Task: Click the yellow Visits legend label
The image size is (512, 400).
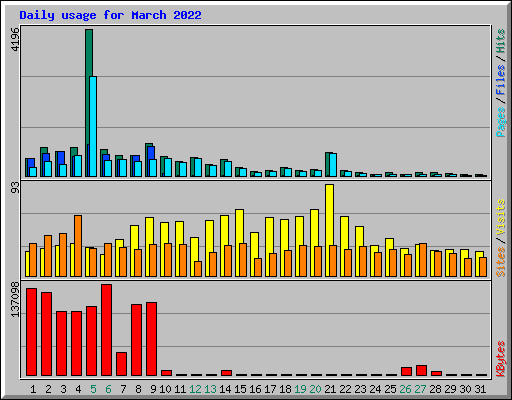Action: pyautogui.click(x=500, y=218)
